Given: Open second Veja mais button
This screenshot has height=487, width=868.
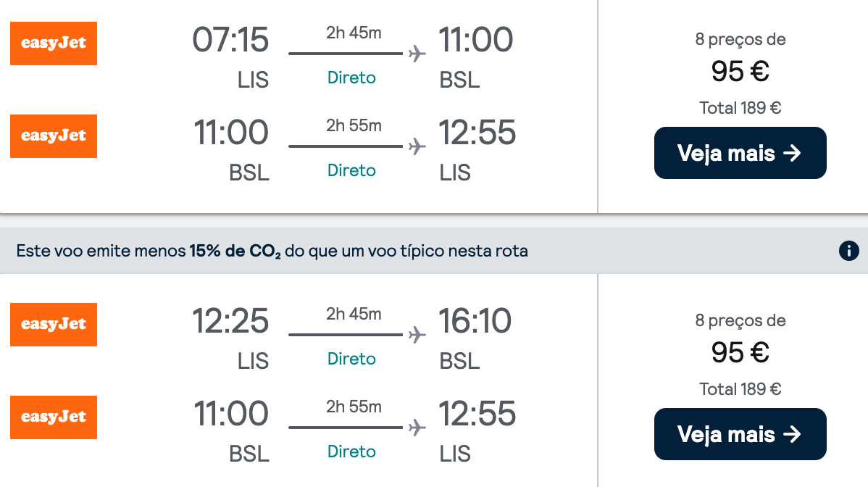Looking at the screenshot, I should click(x=740, y=434).
